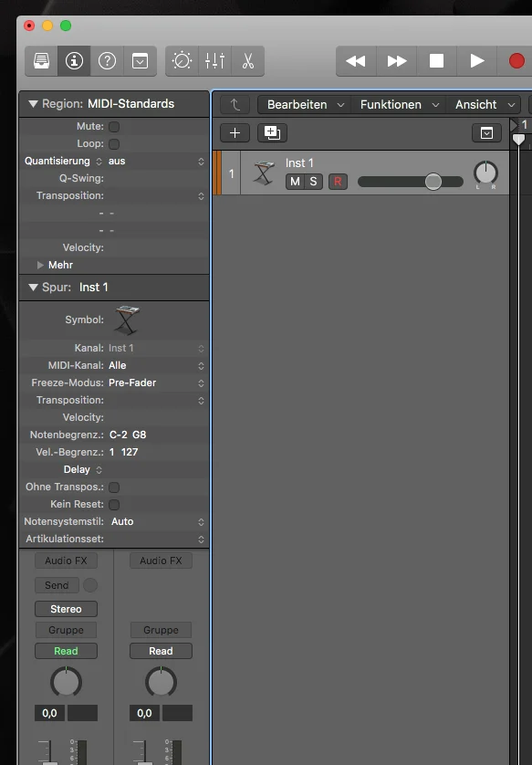Viewport: 532px width, 765px height.
Task: Open the Notensystemstil dropdown
Action: [156, 521]
